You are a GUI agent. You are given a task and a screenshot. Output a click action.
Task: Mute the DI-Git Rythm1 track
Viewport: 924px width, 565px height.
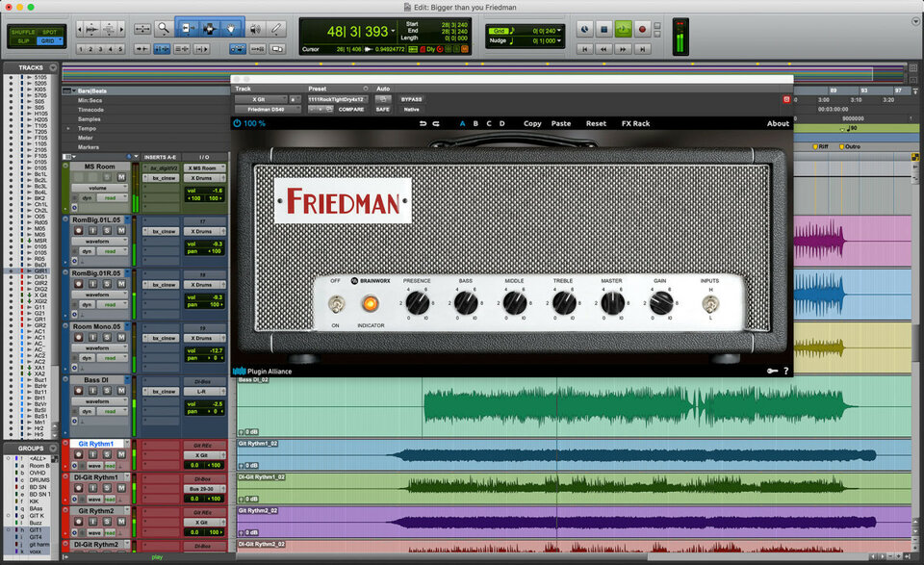[x=121, y=487]
